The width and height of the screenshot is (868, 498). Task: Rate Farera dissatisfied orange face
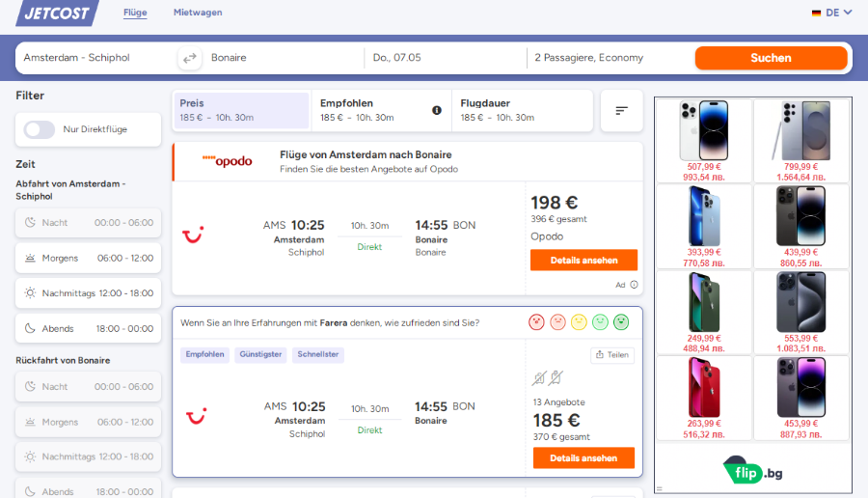pos(557,321)
